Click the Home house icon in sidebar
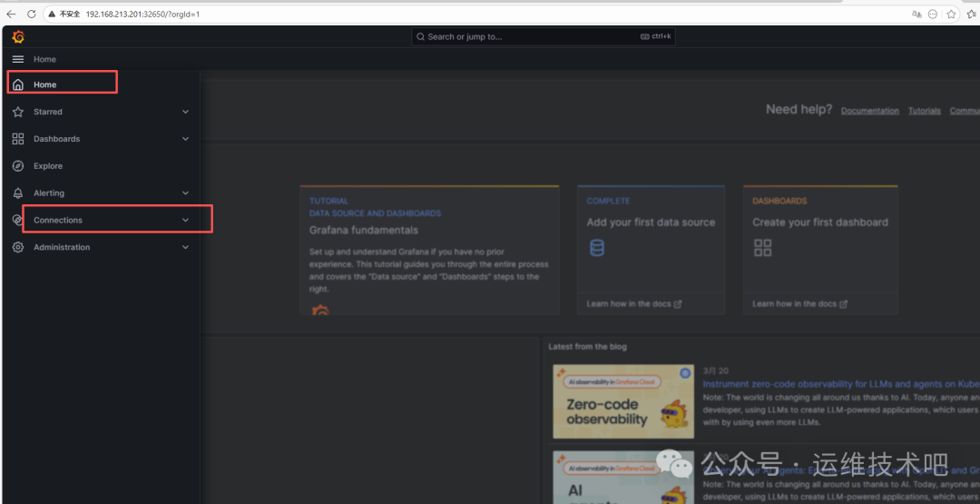 [x=18, y=84]
